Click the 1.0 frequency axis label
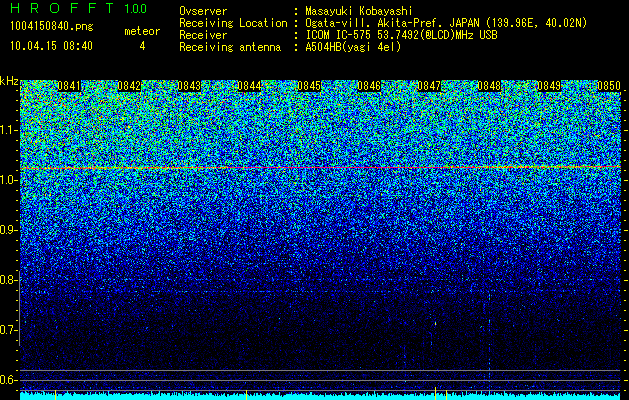The height and width of the screenshot is (400, 629). point(8,180)
